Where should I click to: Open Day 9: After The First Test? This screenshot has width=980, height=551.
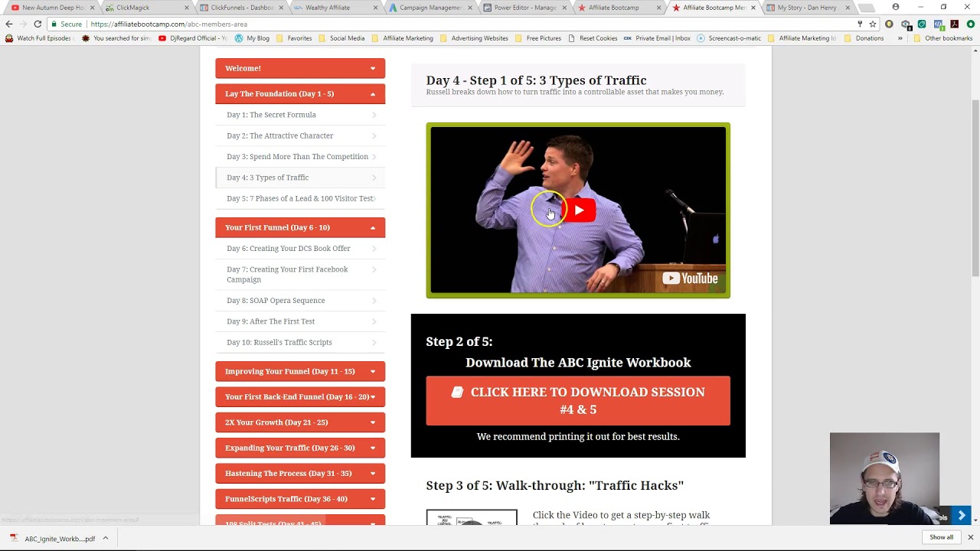[x=300, y=321]
